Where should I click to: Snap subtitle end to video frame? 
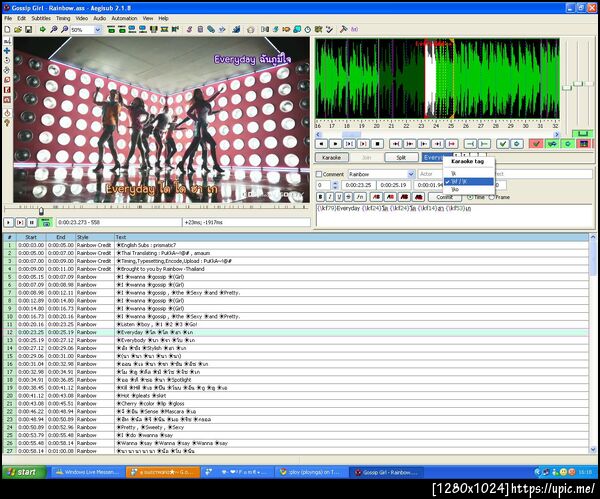[x=143, y=29]
